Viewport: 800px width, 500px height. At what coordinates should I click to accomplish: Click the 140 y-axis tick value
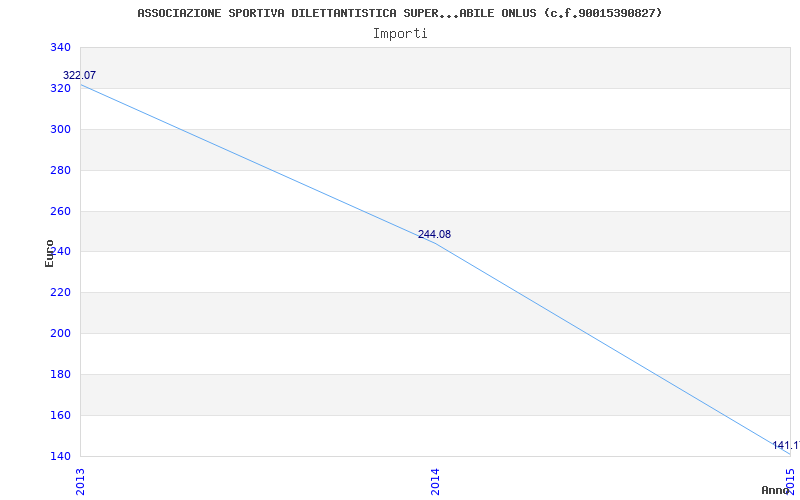[60, 456]
